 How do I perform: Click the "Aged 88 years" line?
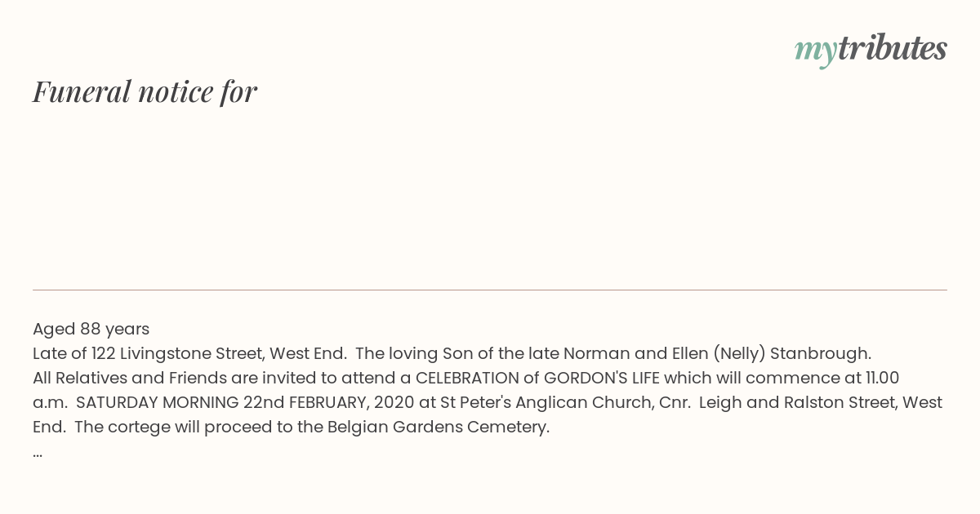[91, 329]
